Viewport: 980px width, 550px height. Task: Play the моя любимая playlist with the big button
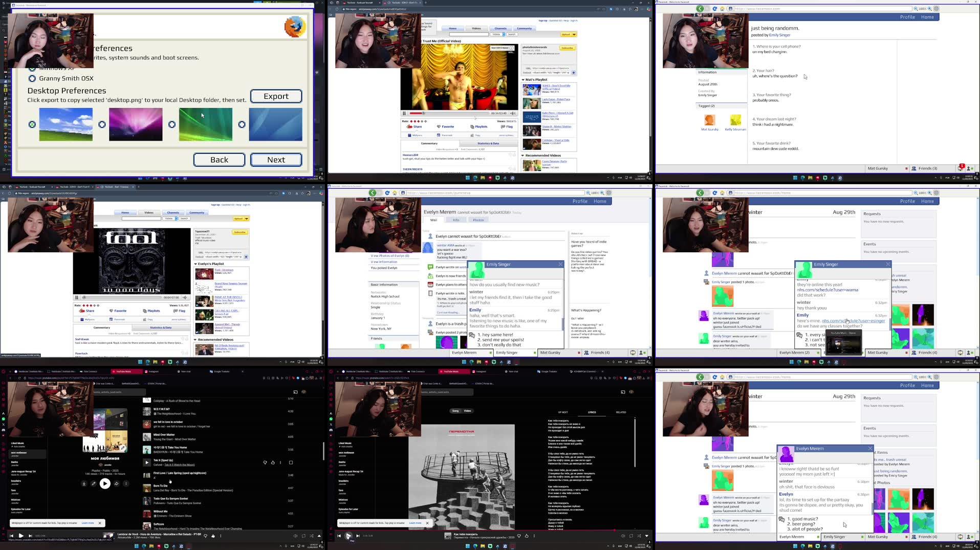105,483
